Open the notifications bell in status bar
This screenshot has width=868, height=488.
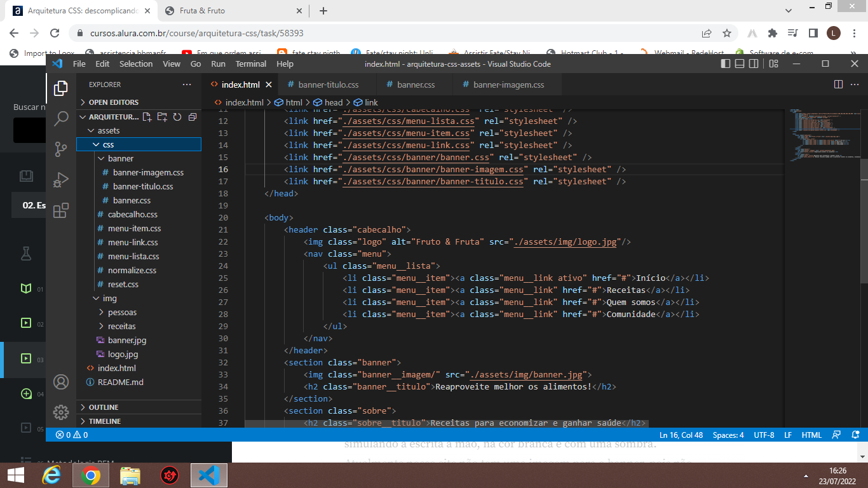click(855, 435)
